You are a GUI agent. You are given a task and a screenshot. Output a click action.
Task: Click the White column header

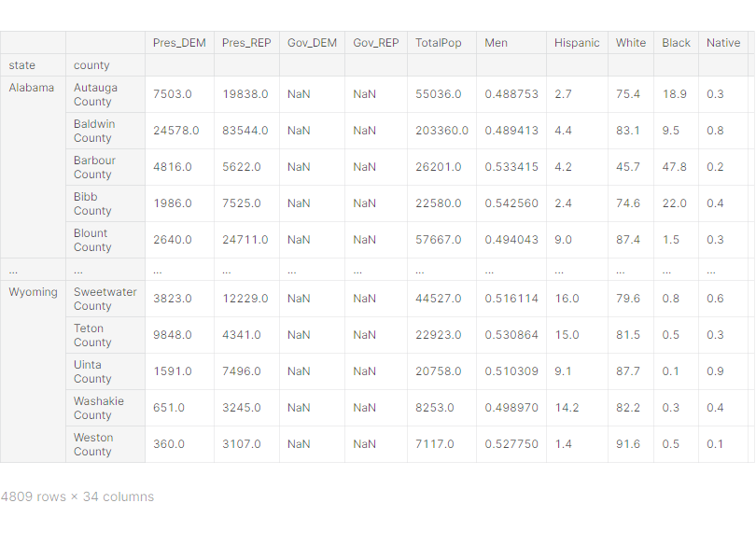(631, 43)
